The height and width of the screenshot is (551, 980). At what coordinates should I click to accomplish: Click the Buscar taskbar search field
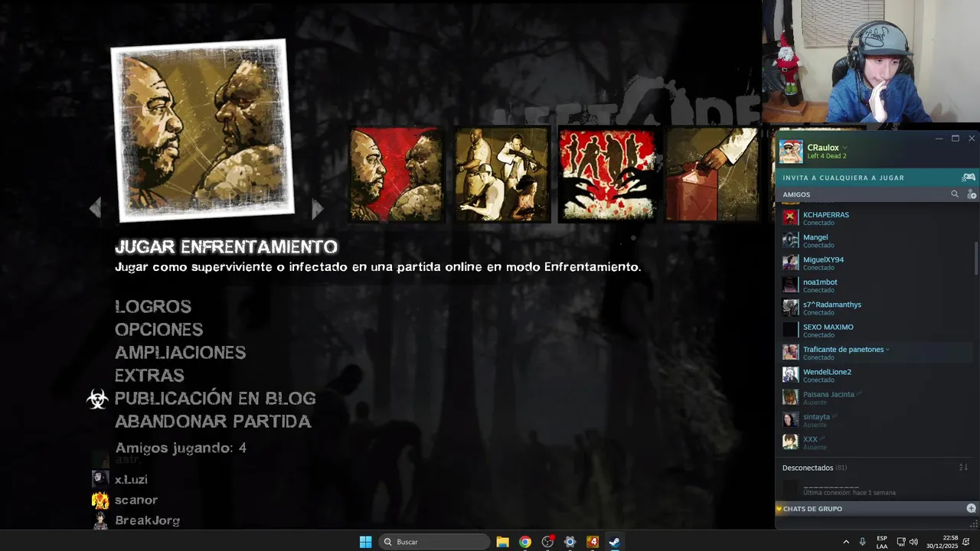click(434, 542)
